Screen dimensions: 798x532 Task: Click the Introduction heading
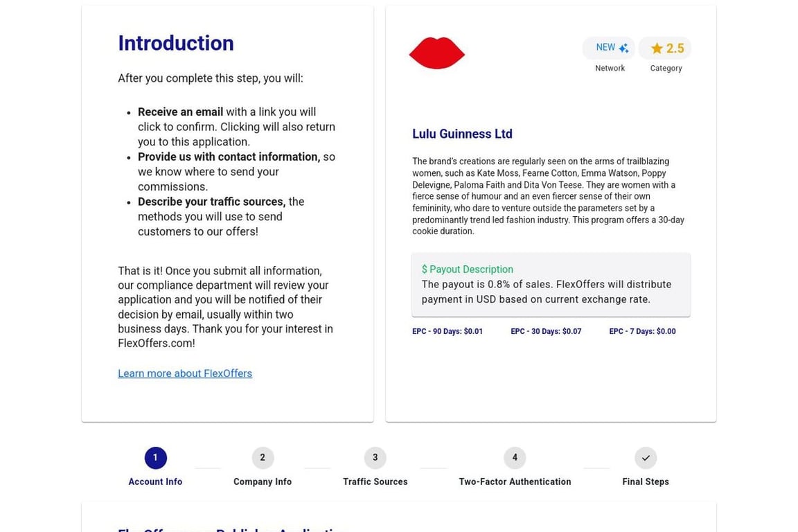point(176,43)
